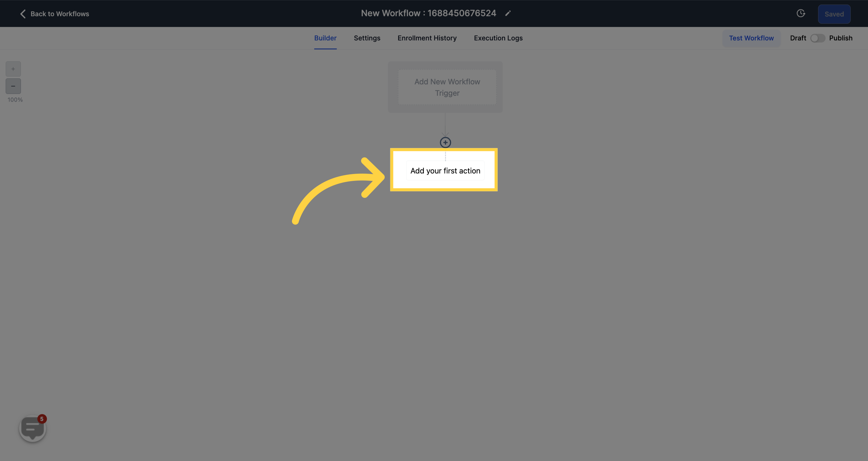Select the zoom percentage display 100%
The width and height of the screenshot is (868, 461).
(x=15, y=100)
